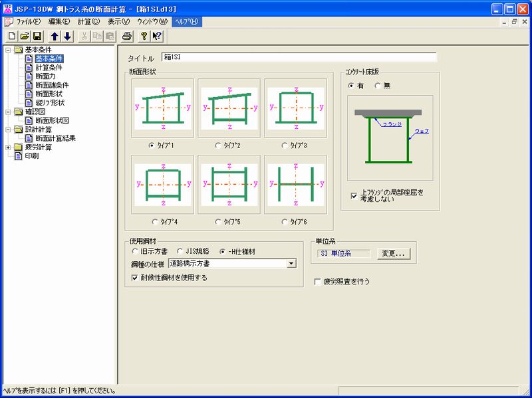The width and height of the screenshot is (532, 398).
Task: Toggle 耐候性鋼材を使用する checkbox
Action: pyautogui.click(x=136, y=278)
